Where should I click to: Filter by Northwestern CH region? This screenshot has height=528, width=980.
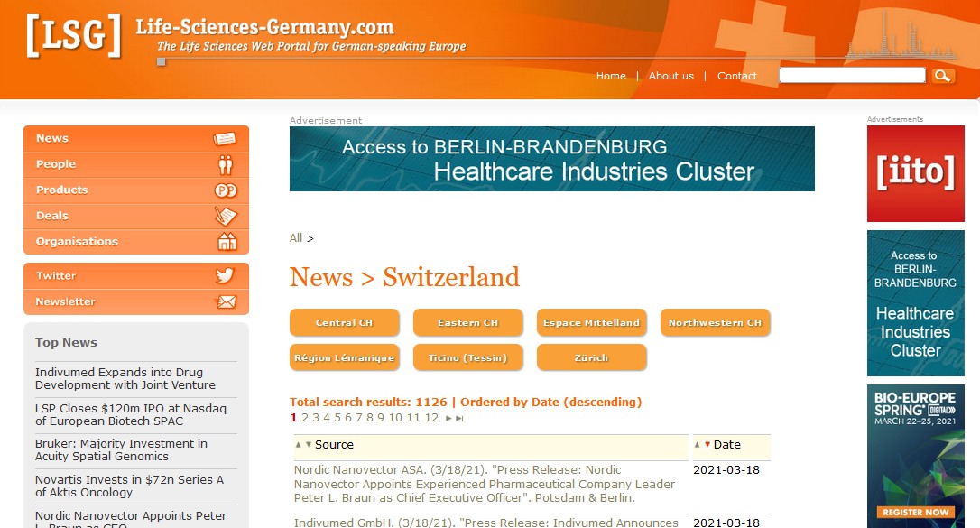tap(715, 322)
